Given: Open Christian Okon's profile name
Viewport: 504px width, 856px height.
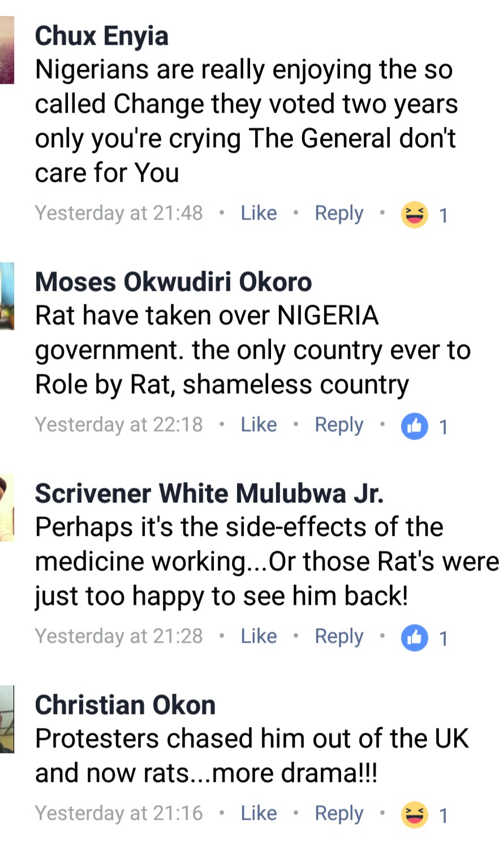Looking at the screenshot, I should coord(125,705).
